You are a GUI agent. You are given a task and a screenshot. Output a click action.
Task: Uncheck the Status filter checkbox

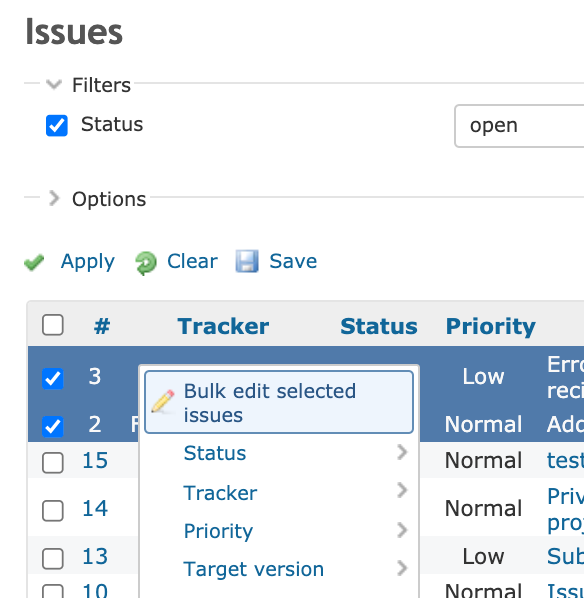(x=57, y=125)
